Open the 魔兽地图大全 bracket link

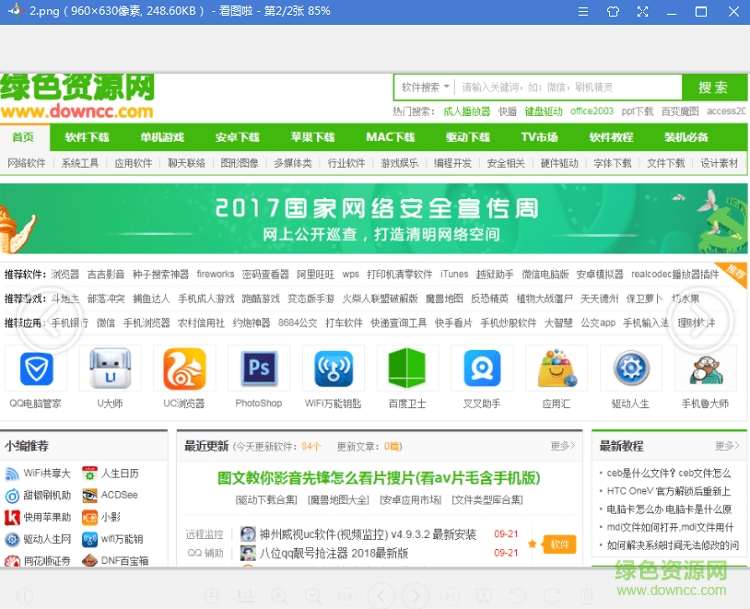[x=339, y=500]
